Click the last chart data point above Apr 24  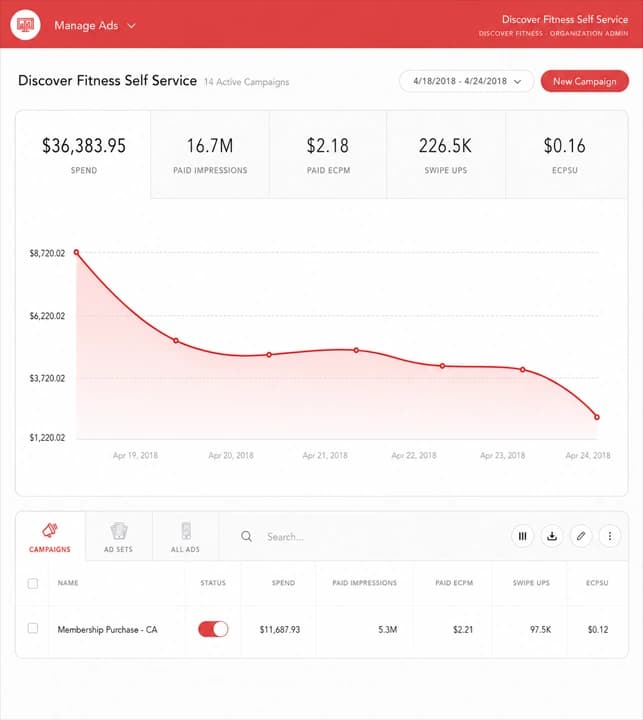point(597,417)
